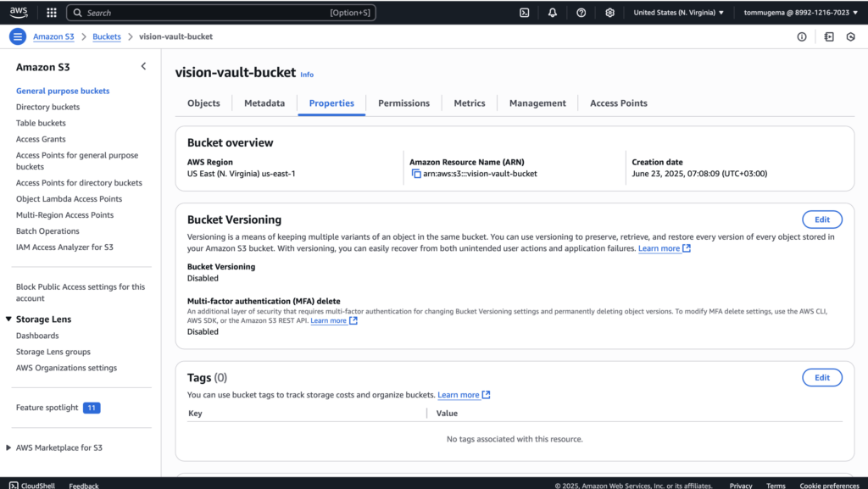This screenshot has height=489, width=868.
Task: Open the settings gear icon
Action: point(609,13)
